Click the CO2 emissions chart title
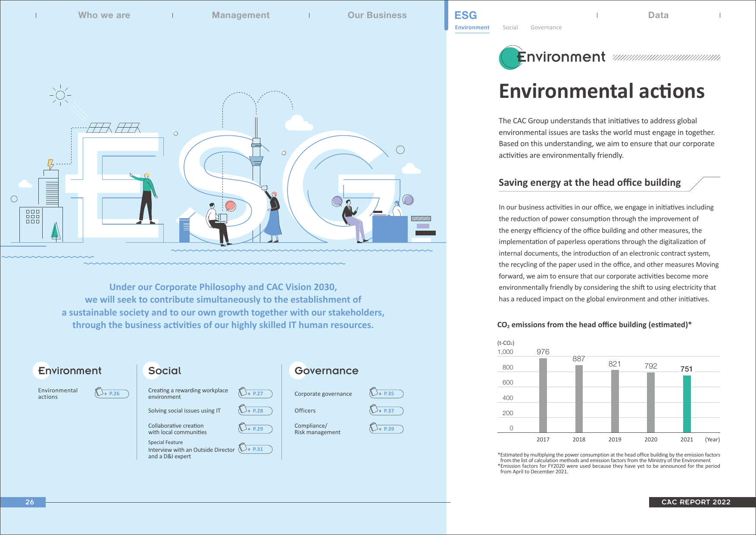Image resolution: width=756 pixels, height=535 pixels. [x=594, y=325]
